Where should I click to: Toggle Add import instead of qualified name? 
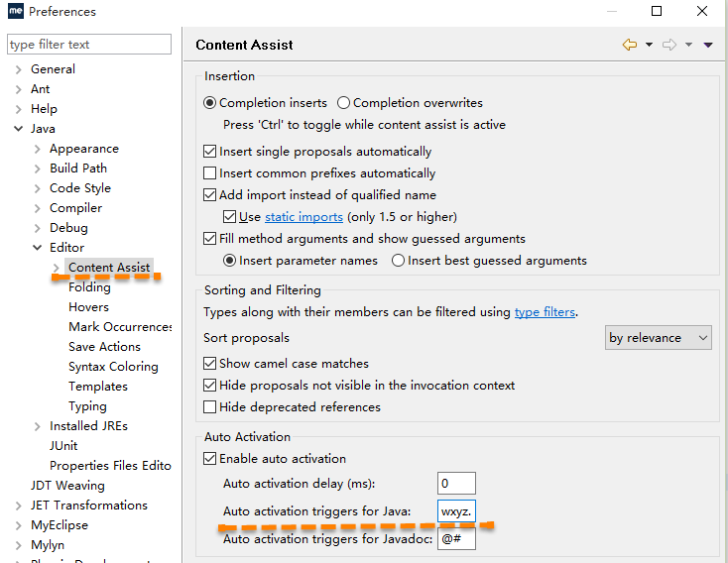[x=210, y=195]
